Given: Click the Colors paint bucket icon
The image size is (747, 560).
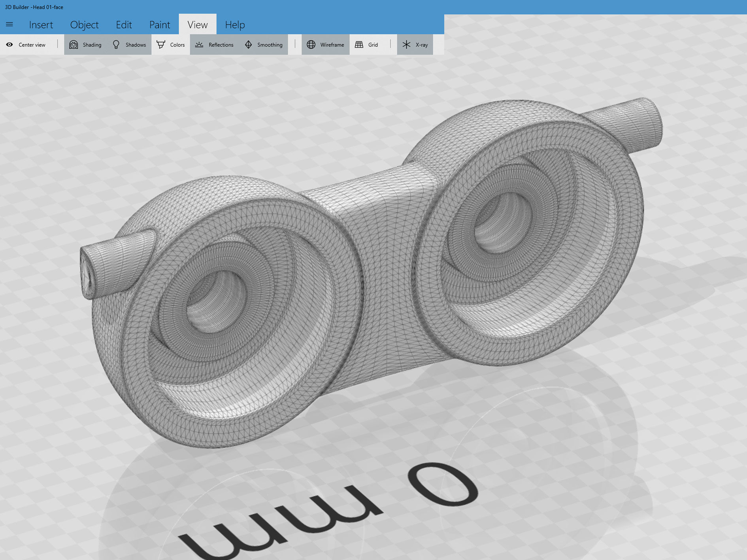Looking at the screenshot, I should [x=161, y=44].
